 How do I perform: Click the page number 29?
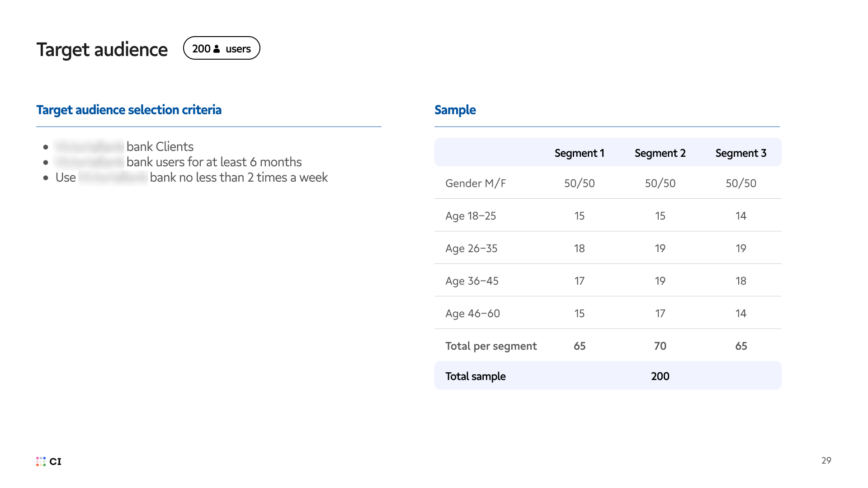[826, 460]
